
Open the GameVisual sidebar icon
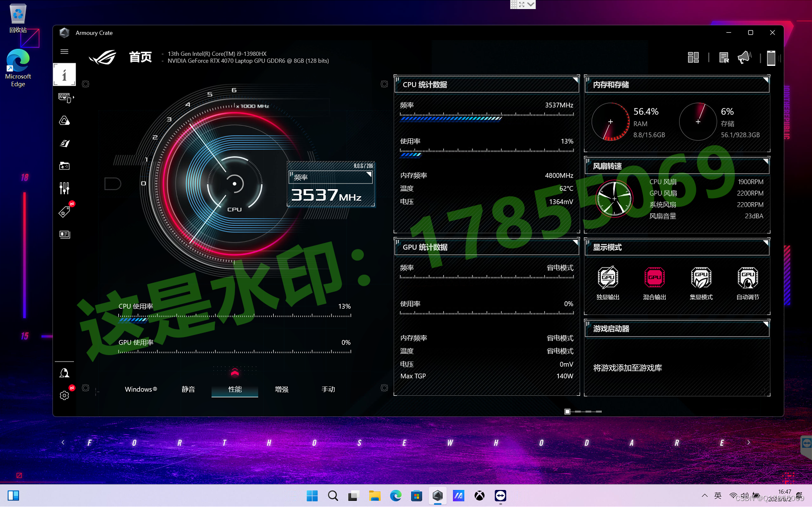tap(64, 143)
